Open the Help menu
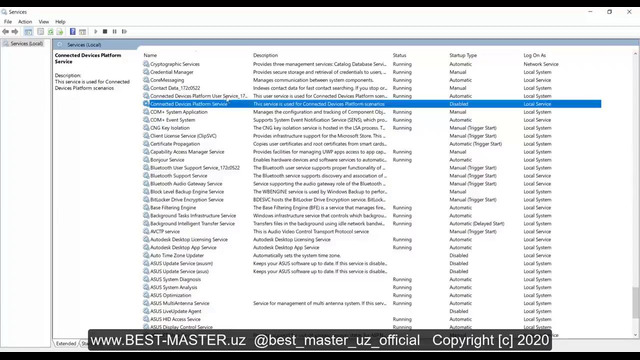This screenshot has width=640, height=360. (60, 22)
